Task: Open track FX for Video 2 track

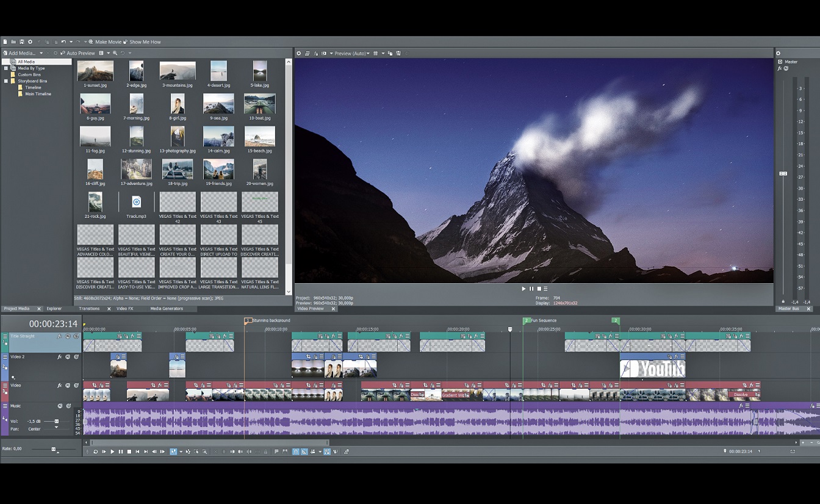Action: point(60,357)
